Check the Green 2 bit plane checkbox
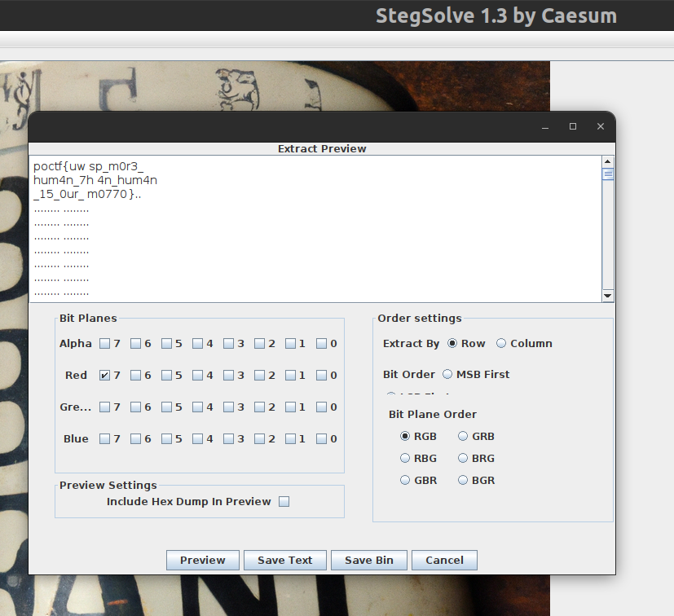Screen dimensions: 674x616 pyautogui.click(x=259, y=407)
